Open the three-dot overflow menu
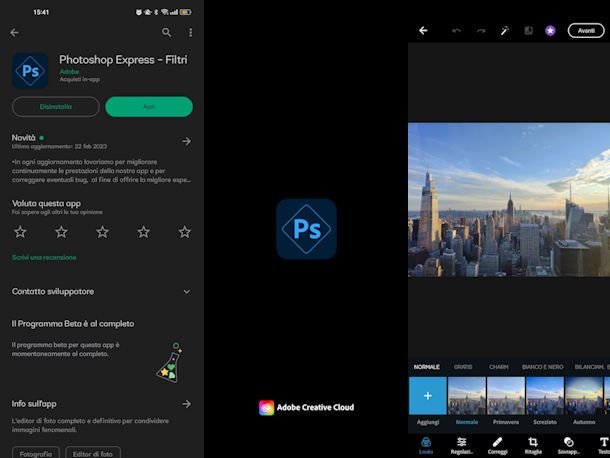Screen dimensions: 610x458 (191, 32)
